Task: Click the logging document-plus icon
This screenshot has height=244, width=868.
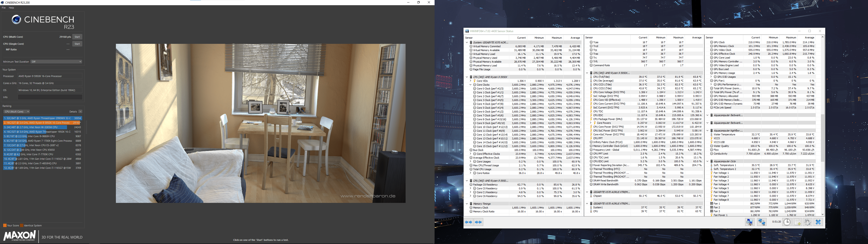Action: pos(797,222)
